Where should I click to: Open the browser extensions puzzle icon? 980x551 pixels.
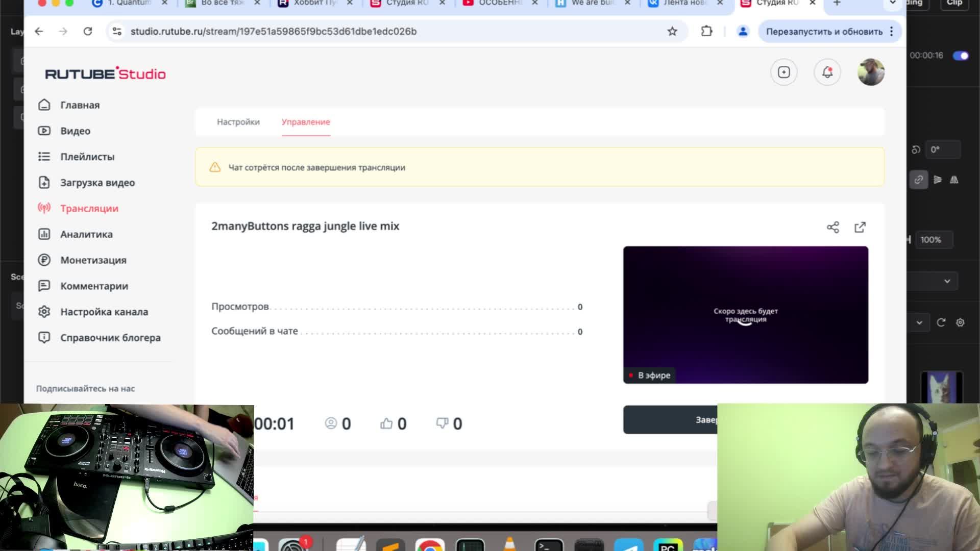[706, 31]
